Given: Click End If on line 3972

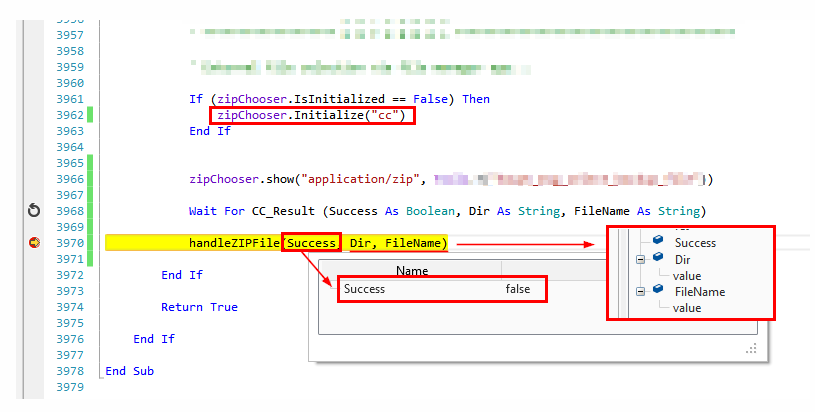Looking at the screenshot, I should pyautogui.click(x=182, y=275).
